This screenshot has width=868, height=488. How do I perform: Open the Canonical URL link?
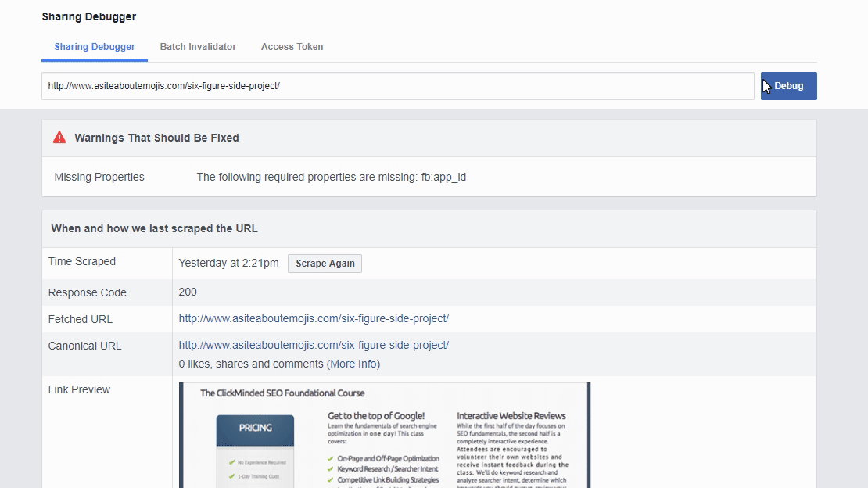point(314,346)
